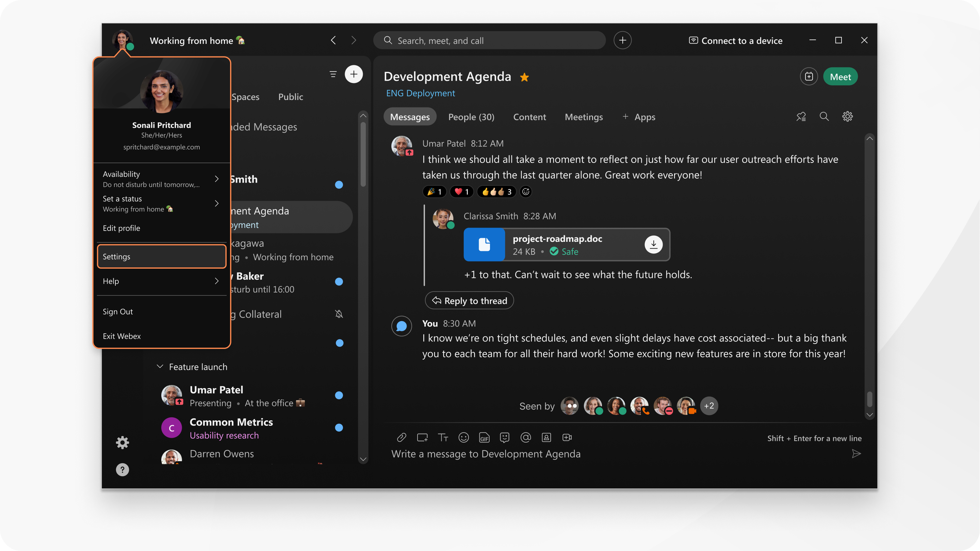980x551 pixels.
Task: Click the settings gear in Development Agenda header
Action: 847,116
